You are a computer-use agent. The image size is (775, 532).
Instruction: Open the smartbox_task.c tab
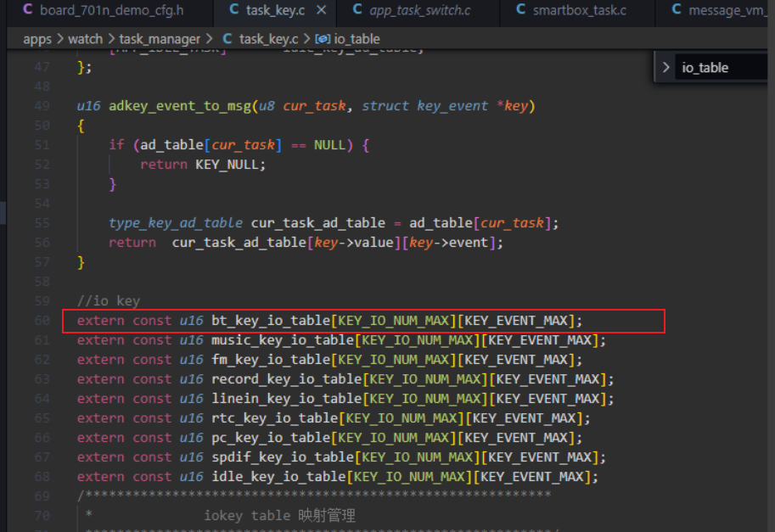click(x=577, y=10)
